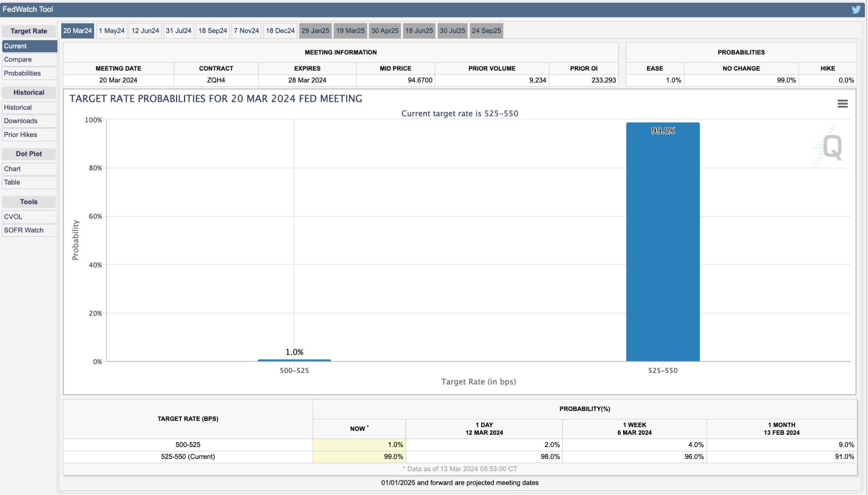Select the 29 Jan25 meeting tab
The width and height of the screenshot is (868, 495).
[x=315, y=31]
